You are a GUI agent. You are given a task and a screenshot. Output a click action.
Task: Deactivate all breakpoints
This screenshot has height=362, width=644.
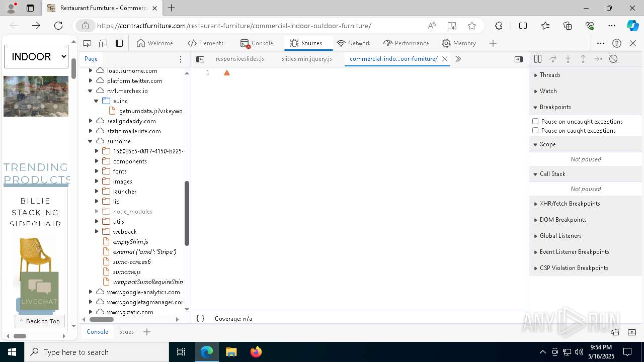pos(613,59)
